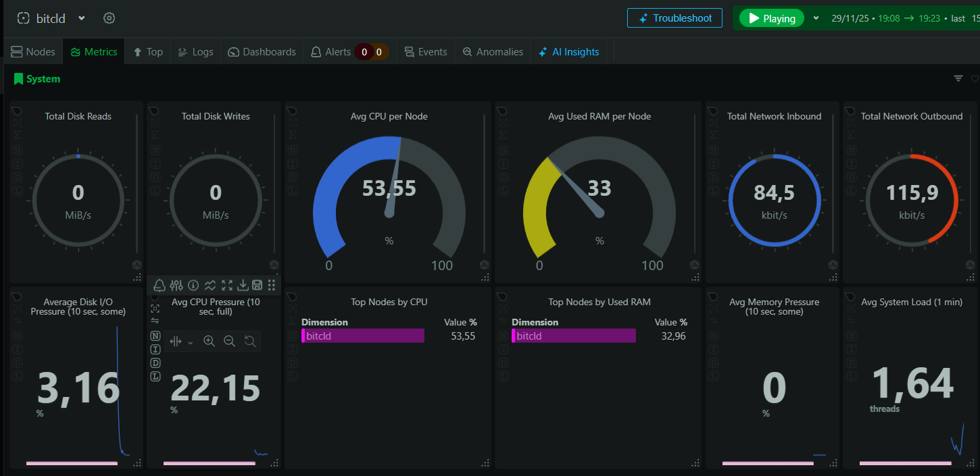980x476 pixels.
Task: Reset zoom on the Avg CPU Pressure chart
Action: pyautogui.click(x=250, y=342)
